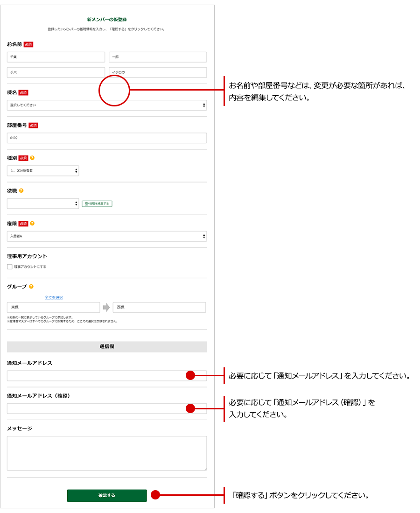Click help icon next to 役職 label

coord(21,190)
